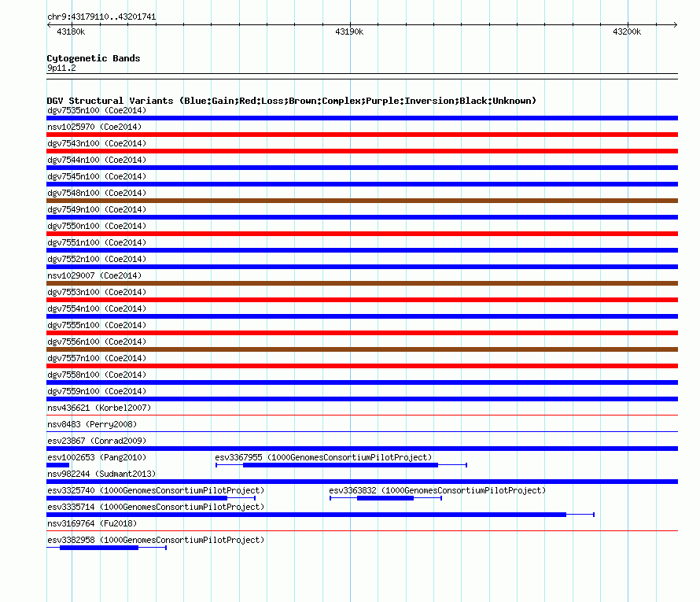Click the 9p11.2 band label
Screen dimensions: 700x602
point(61,68)
